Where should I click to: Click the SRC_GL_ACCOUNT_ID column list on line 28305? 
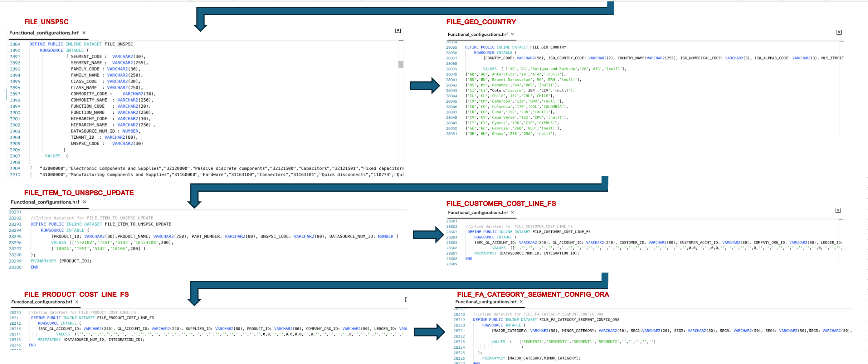pos(658,242)
